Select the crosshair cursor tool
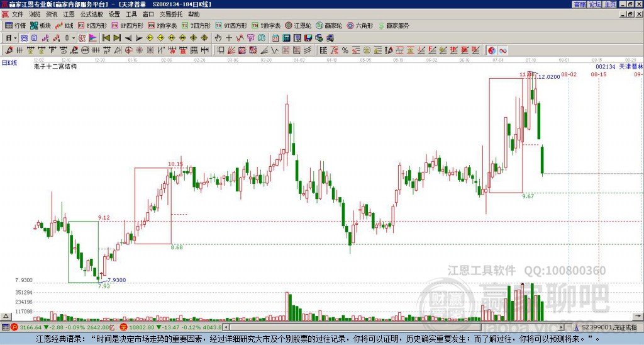Image resolution: width=644 pixels, height=345 pixels. (x=229, y=38)
